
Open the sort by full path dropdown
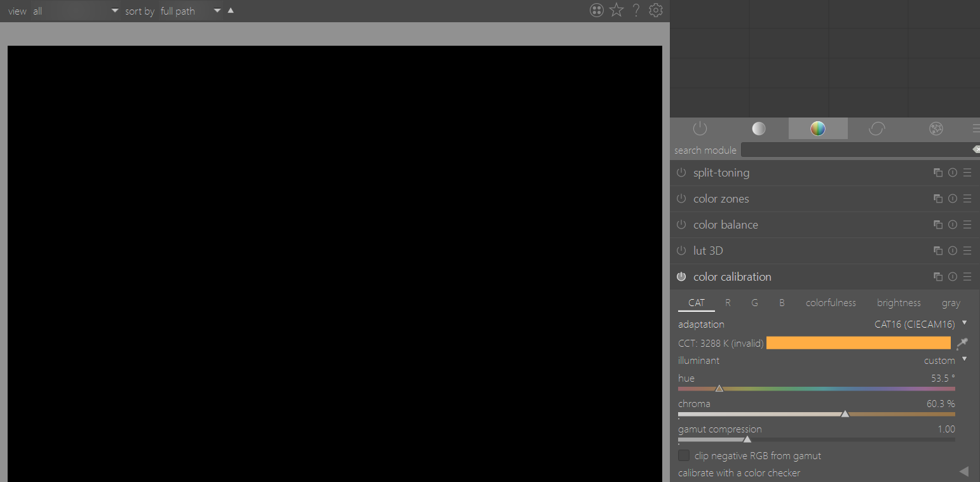click(217, 10)
